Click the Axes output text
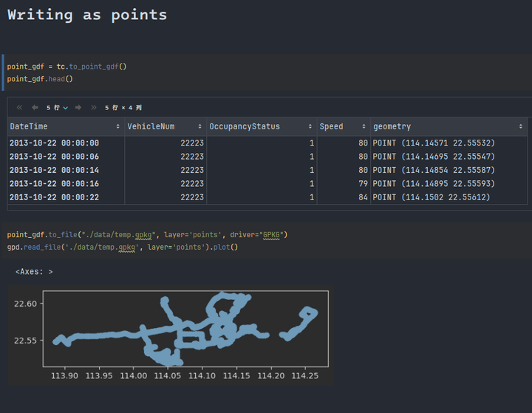 [x=34, y=272]
